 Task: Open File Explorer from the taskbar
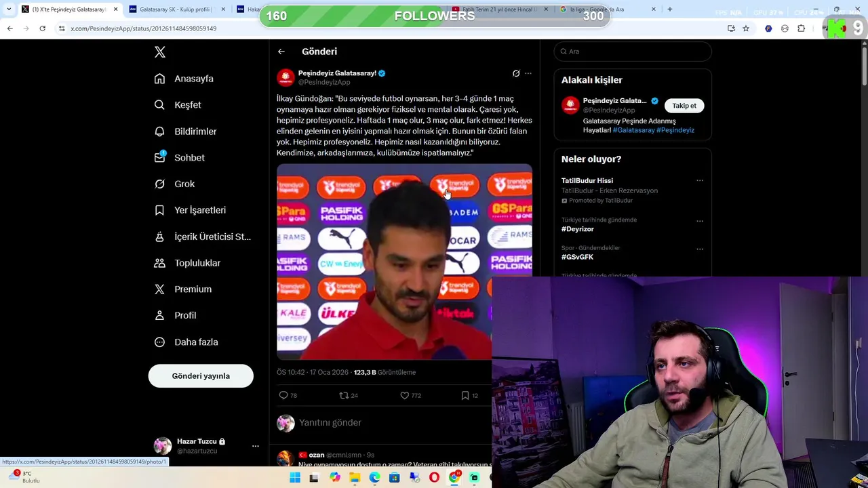355,478
